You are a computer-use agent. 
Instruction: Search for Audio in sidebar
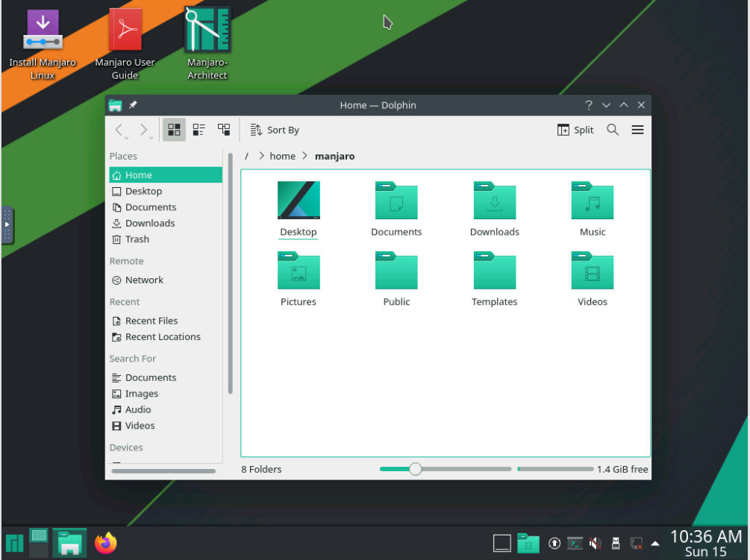pyautogui.click(x=166, y=409)
